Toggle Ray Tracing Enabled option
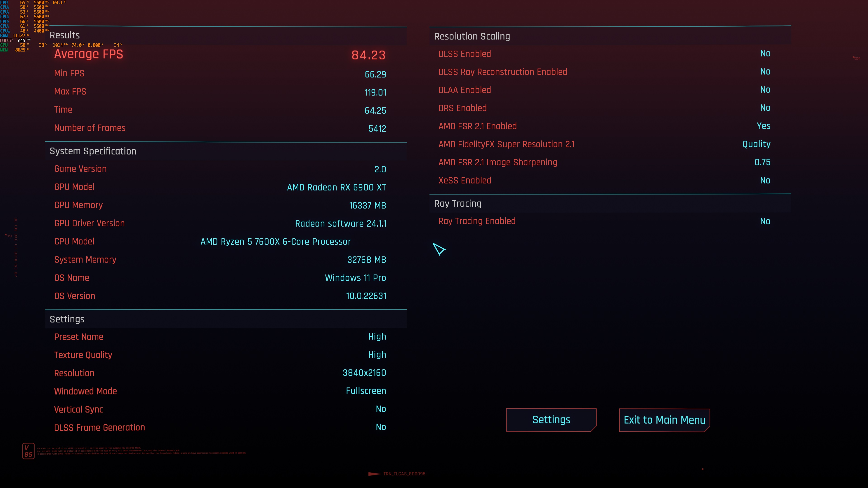The height and width of the screenshot is (488, 868). coord(765,221)
